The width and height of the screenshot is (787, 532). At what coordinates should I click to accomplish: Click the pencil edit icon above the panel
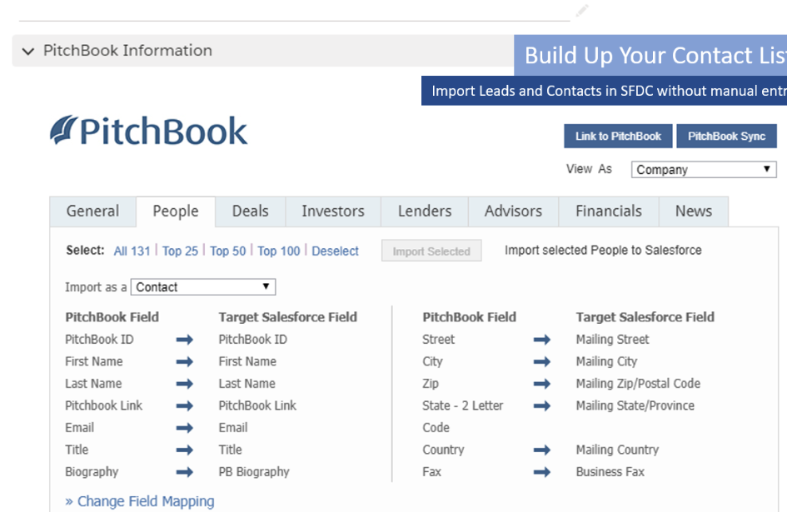581,11
